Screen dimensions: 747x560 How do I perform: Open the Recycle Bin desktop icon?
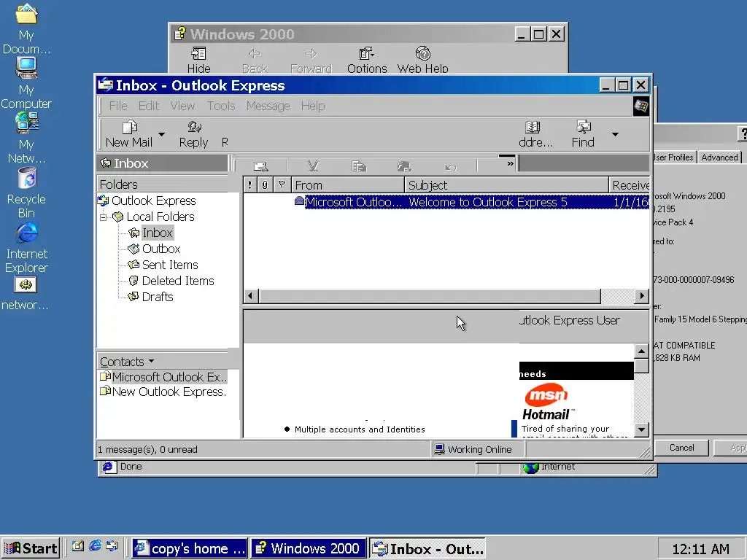tap(26, 192)
